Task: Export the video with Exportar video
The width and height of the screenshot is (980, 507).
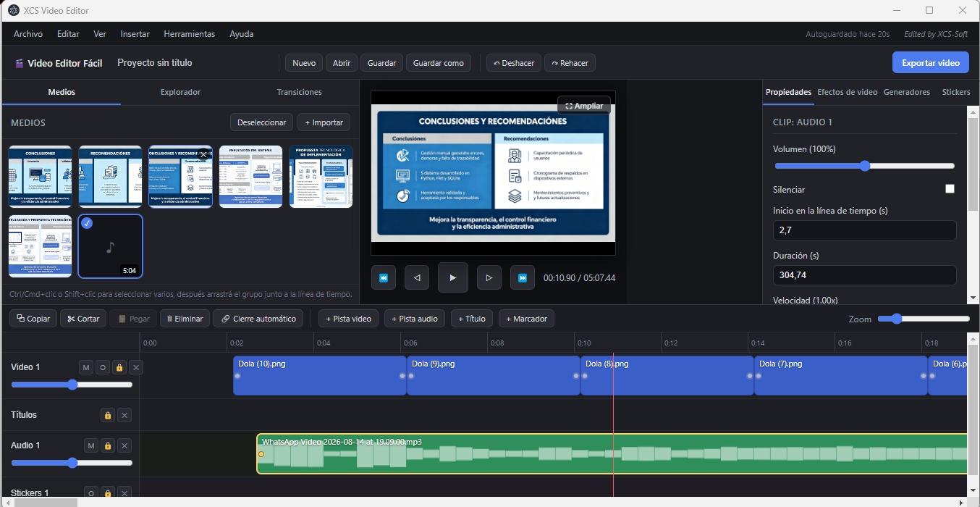Action: (x=931, y=62)
